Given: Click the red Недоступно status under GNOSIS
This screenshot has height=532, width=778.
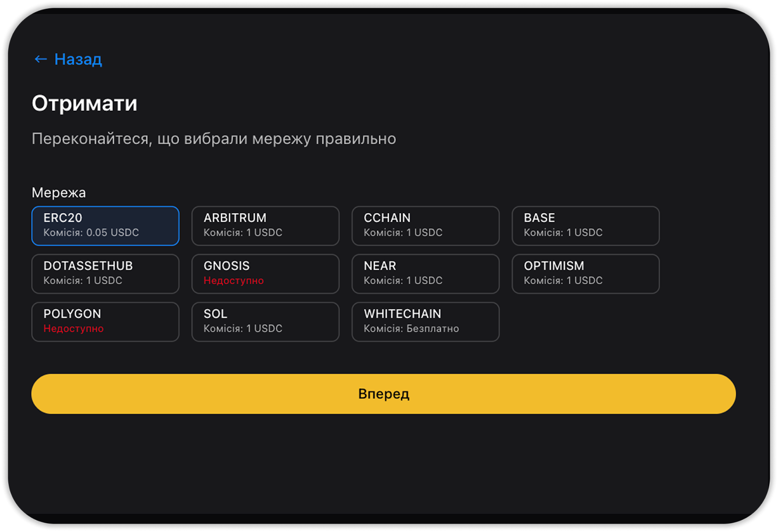Looking at the screenshot, I should click(x=233, y=281).
